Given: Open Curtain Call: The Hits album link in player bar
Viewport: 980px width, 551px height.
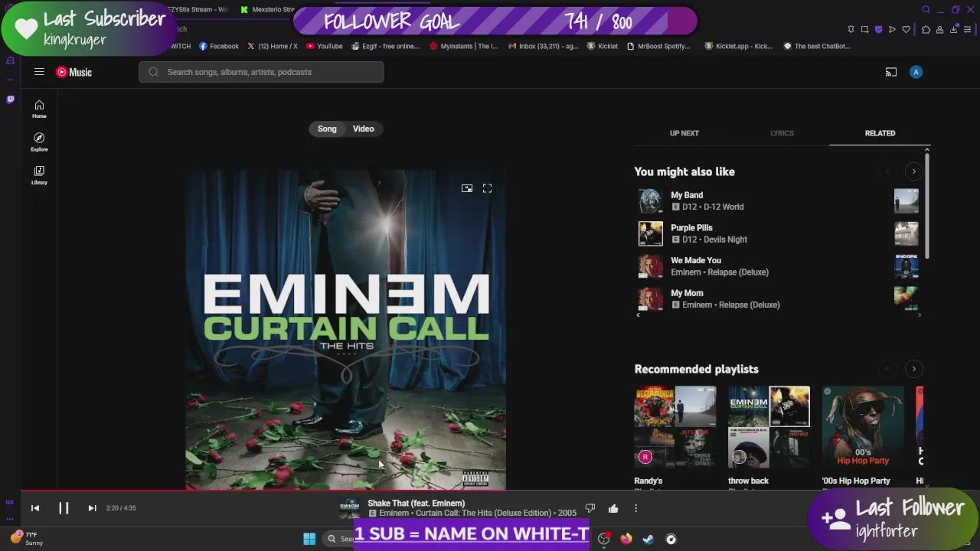Looking at the screenshot, I should coord(485,513).
